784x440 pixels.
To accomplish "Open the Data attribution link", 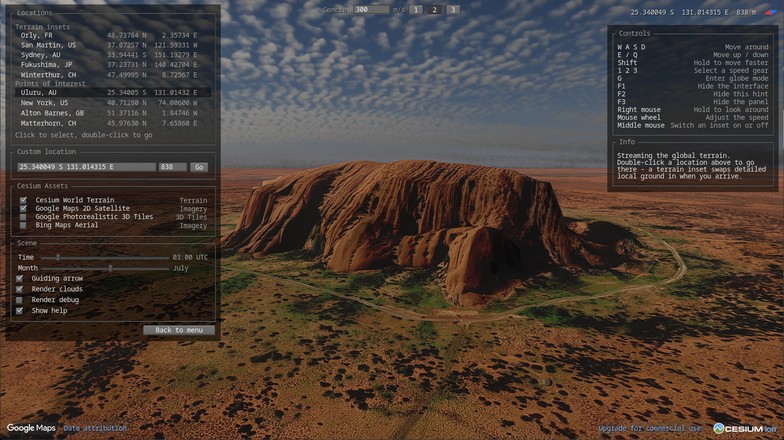I will coord(95,428).
